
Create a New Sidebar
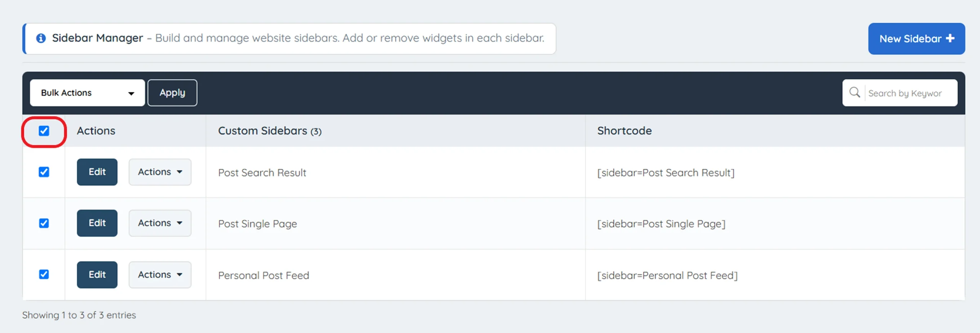point(916,39)
